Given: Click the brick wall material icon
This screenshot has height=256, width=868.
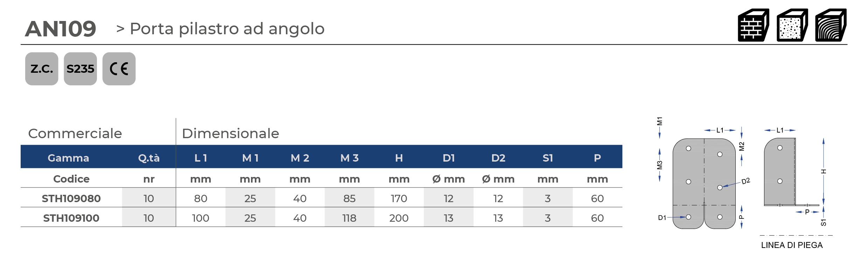Looking at the screenshot, I should [753, 26].
